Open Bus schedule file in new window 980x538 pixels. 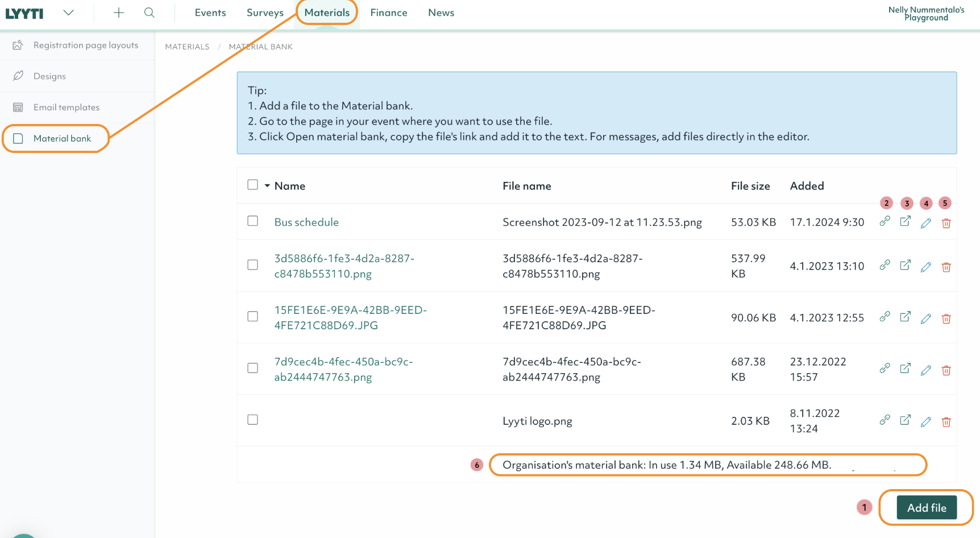click(x=905, y=222)
